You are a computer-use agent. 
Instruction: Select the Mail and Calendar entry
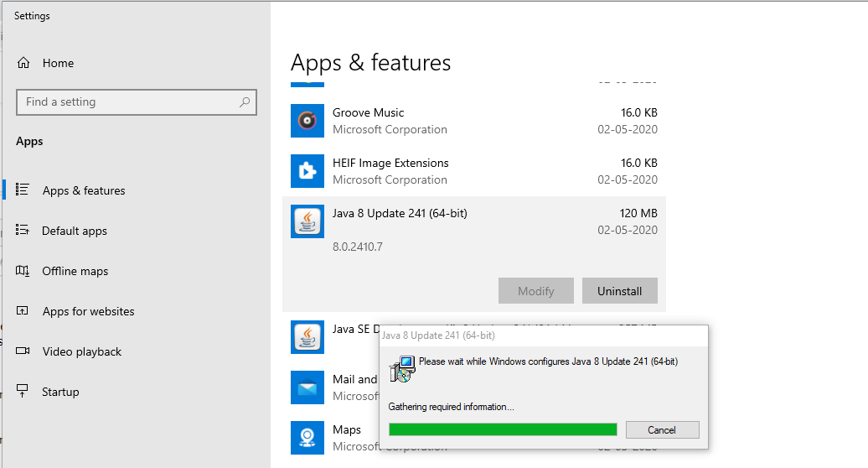coord(474,387)
